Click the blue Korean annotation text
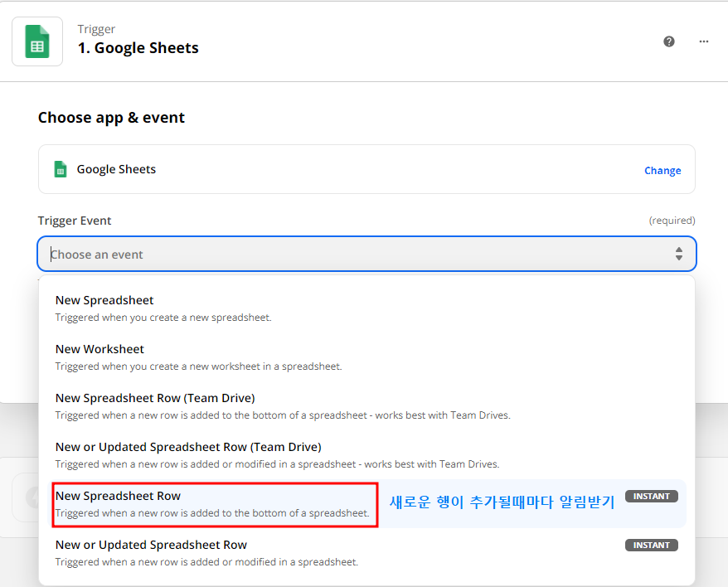The height and width of the screenshot is (587, 728). tap(502, 502)
